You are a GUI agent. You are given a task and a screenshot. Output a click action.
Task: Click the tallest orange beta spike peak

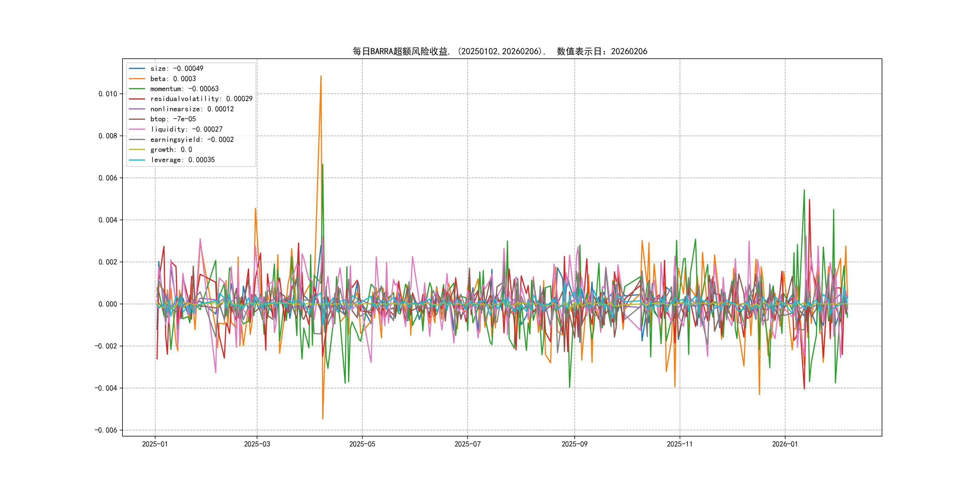(321, 77)
